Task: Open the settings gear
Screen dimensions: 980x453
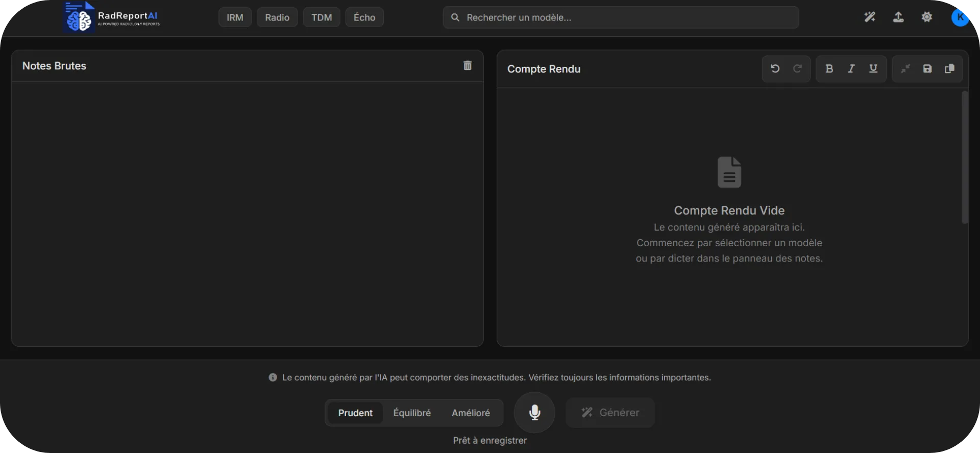Action: (927, 17)
